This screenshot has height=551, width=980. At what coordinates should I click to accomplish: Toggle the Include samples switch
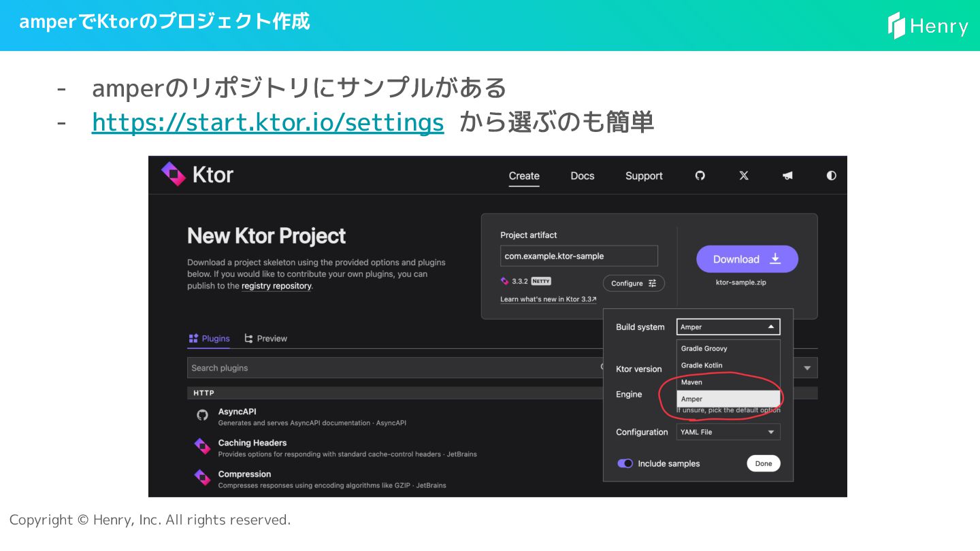click(625, 463)
